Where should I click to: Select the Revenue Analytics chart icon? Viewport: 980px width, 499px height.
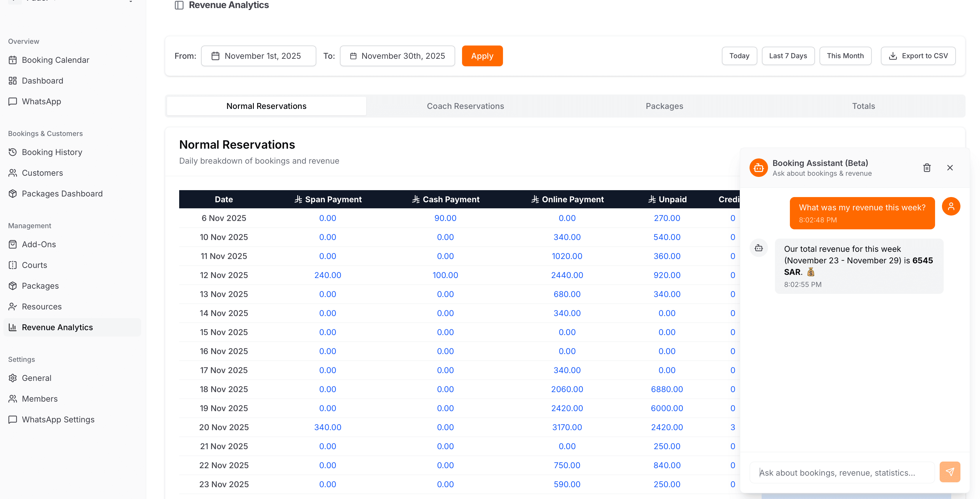[x=13, y=327]
